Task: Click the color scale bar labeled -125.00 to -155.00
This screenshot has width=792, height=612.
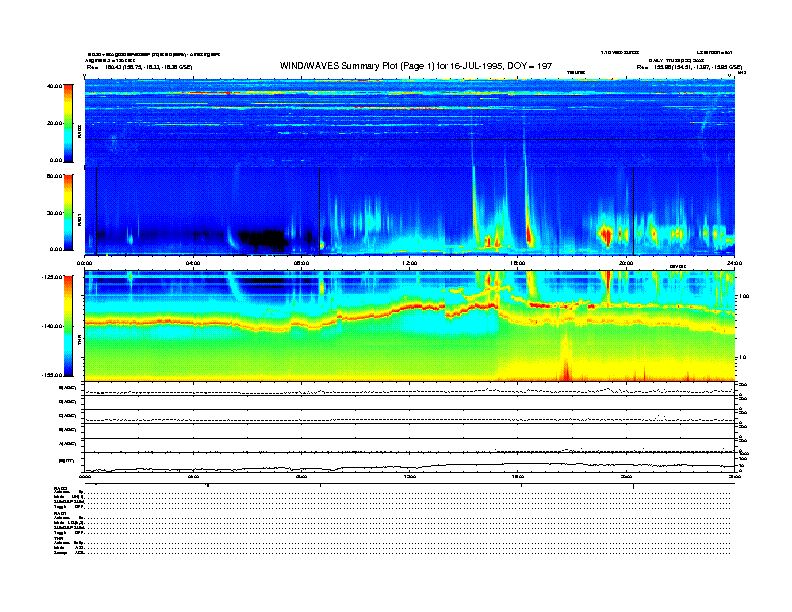Action: [68, 326]
